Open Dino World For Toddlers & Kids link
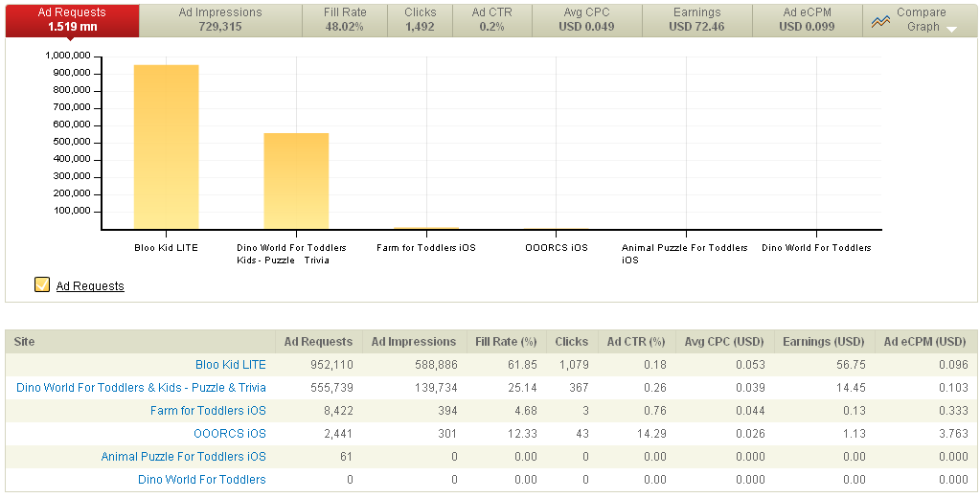980x498 pixels. 141,388
